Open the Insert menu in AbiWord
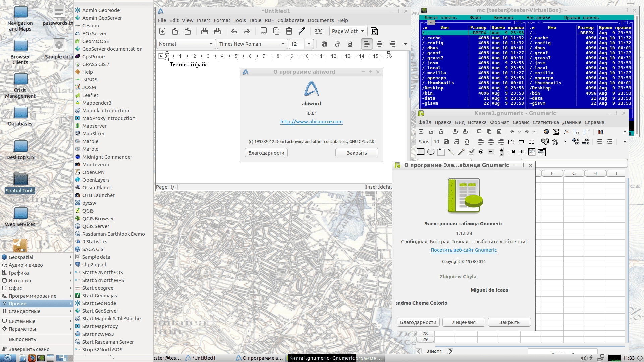The image size is (644, 362). (x=203, y=20)
